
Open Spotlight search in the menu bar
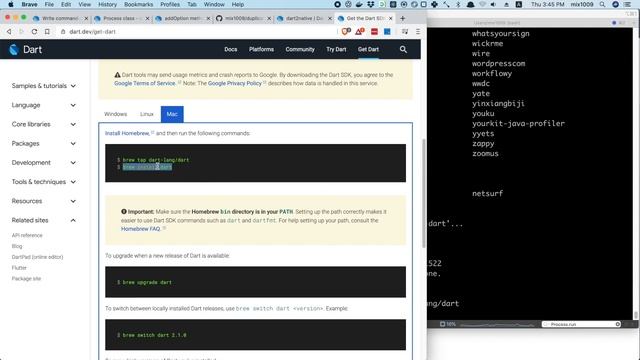point(602,4)
